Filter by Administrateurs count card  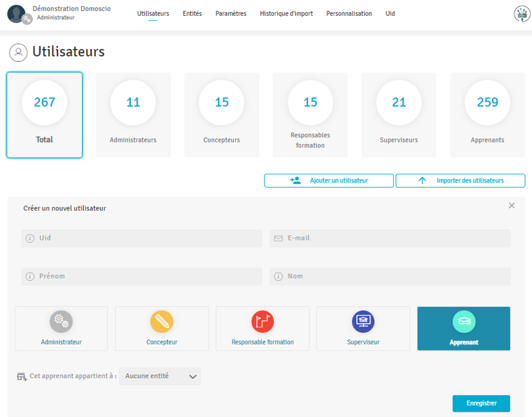pyautogui.click(x=133, y=115)
